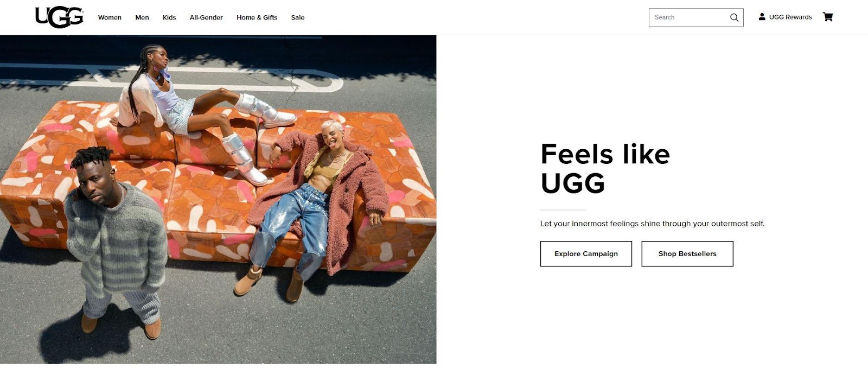This screenshot has width=868, height=381.
Task: Go to the Sale section
Action: pyautogui.click(x=298, y=17)
